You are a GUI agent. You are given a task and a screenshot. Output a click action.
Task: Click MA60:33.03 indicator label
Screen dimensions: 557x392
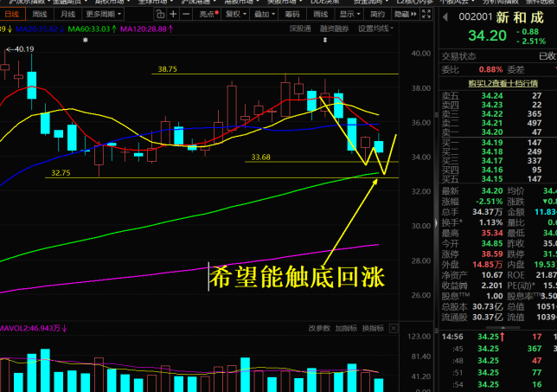click(92, 29)
